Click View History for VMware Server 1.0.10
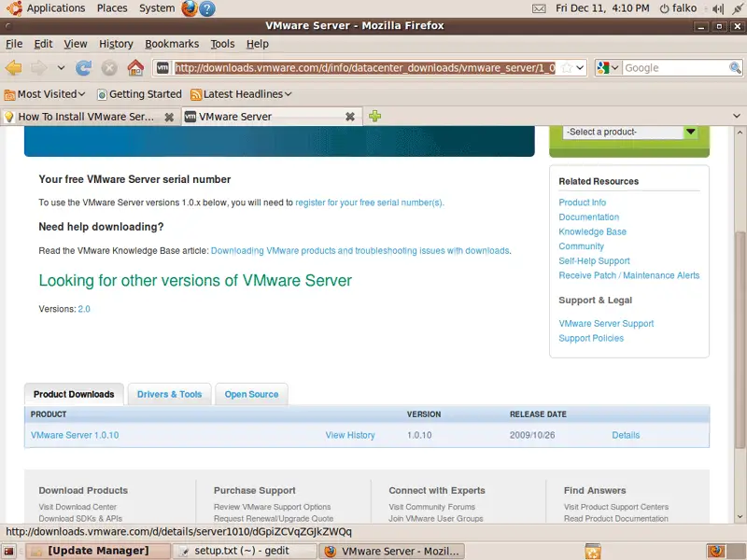 (350, 435)
